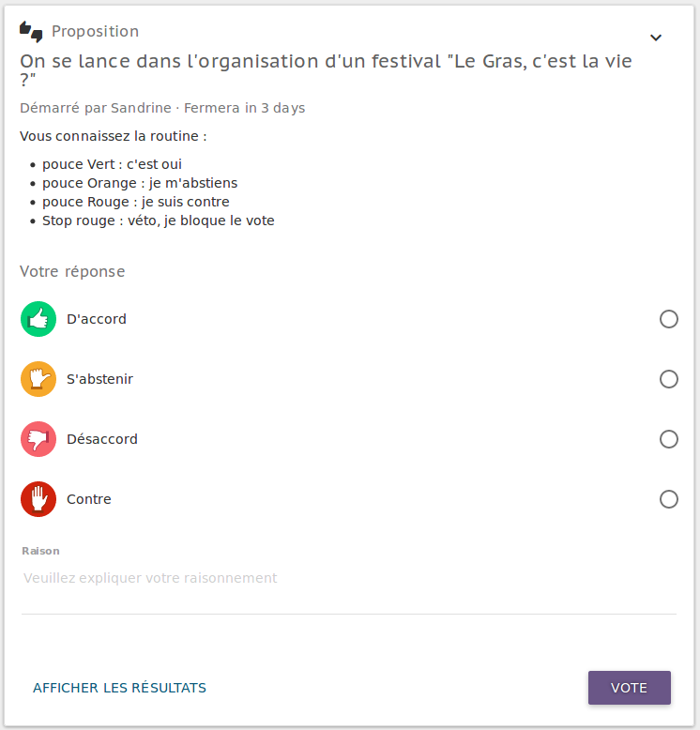Select the Contre radio button
Image resolution: width=700 pixels, height=730 pixels.
pos(668,499)
